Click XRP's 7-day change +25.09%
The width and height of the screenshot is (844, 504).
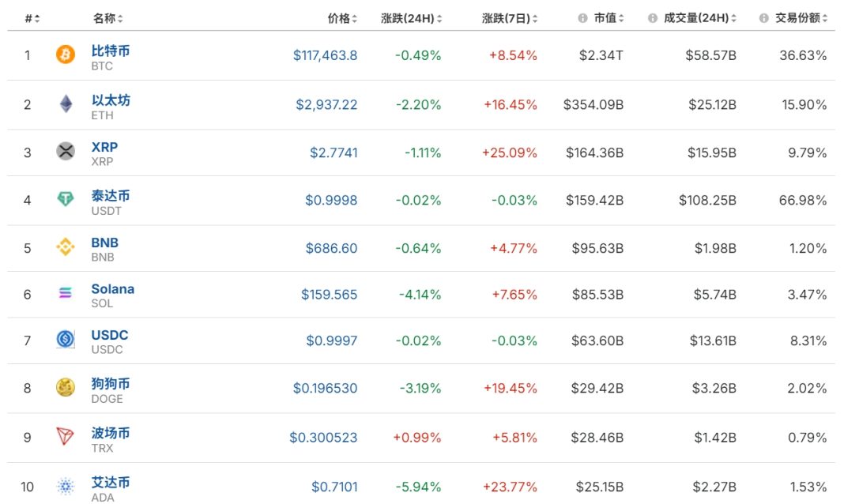pos(509,152)
